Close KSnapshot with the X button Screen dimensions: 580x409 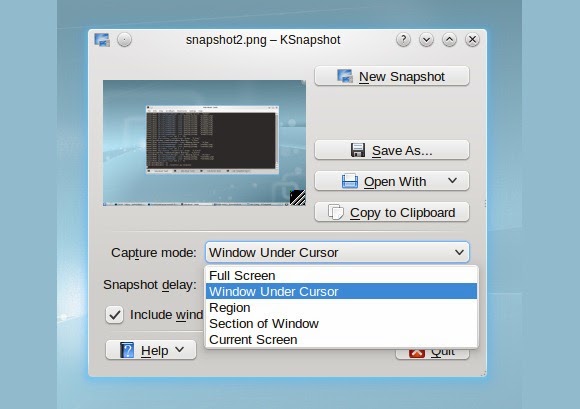tap(472, 40)
